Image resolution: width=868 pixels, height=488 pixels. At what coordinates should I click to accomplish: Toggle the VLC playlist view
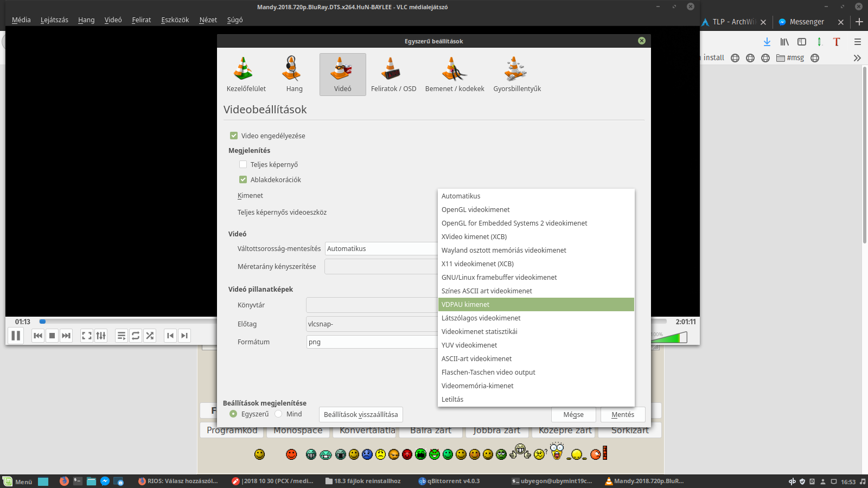(122, 336)
